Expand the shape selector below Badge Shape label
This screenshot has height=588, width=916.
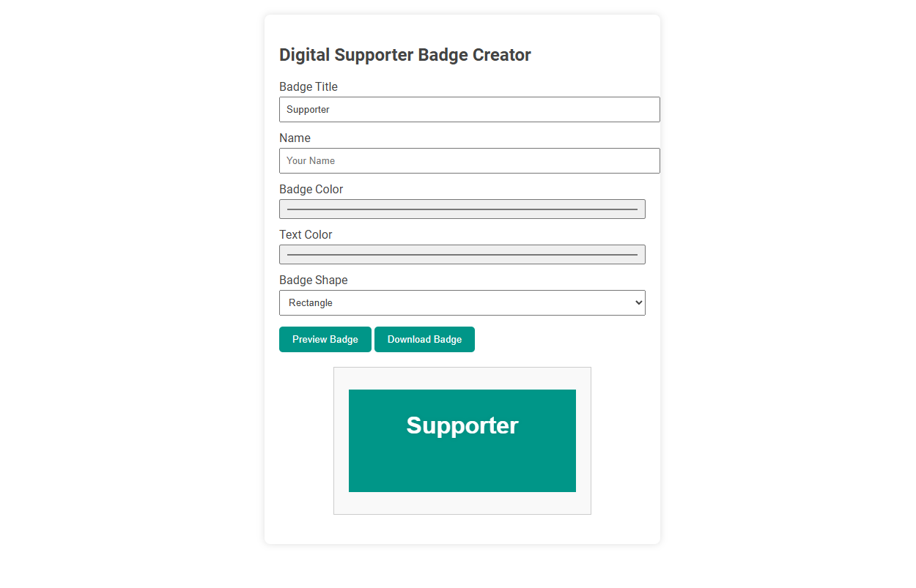click(462, 302)
